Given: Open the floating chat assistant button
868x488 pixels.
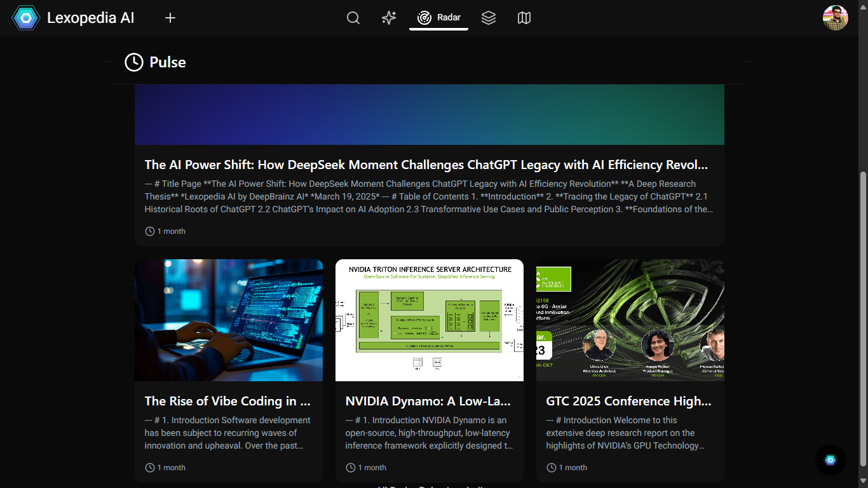Looking at the screenshot, I should tap(831, 460).
